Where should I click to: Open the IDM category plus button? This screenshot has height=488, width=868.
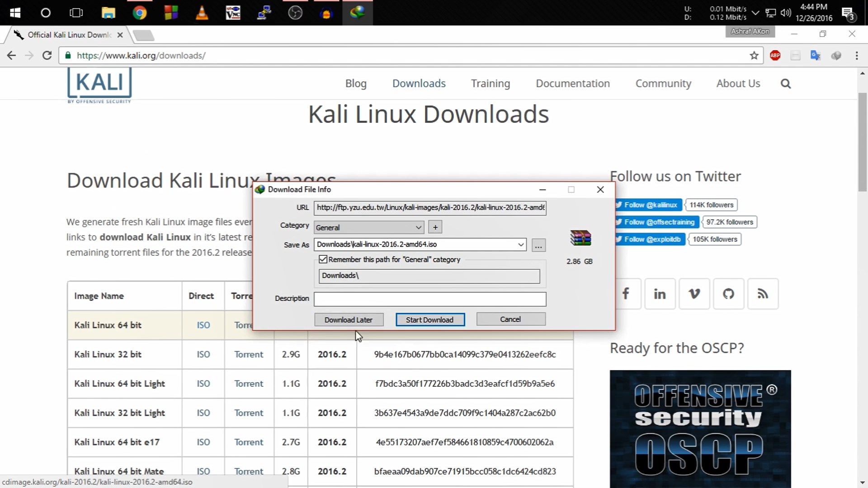click(435, 226)
